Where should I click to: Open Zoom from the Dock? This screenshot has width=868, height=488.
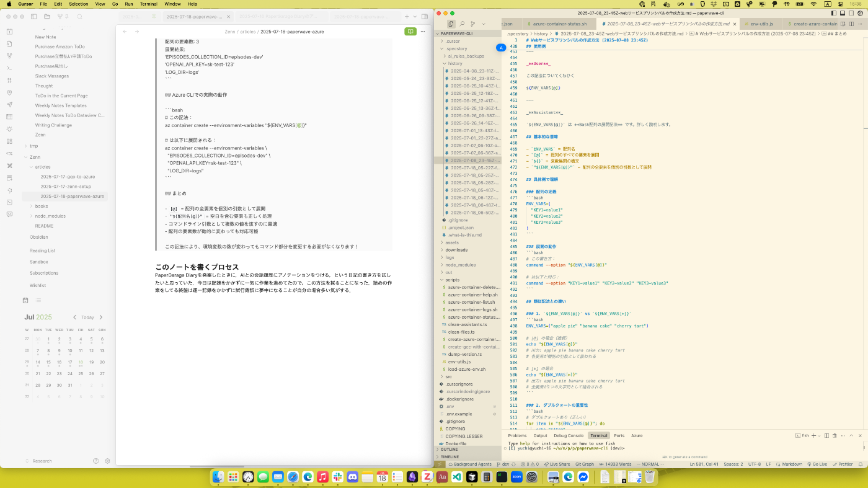pyautogui.click(x=516, y=477)
